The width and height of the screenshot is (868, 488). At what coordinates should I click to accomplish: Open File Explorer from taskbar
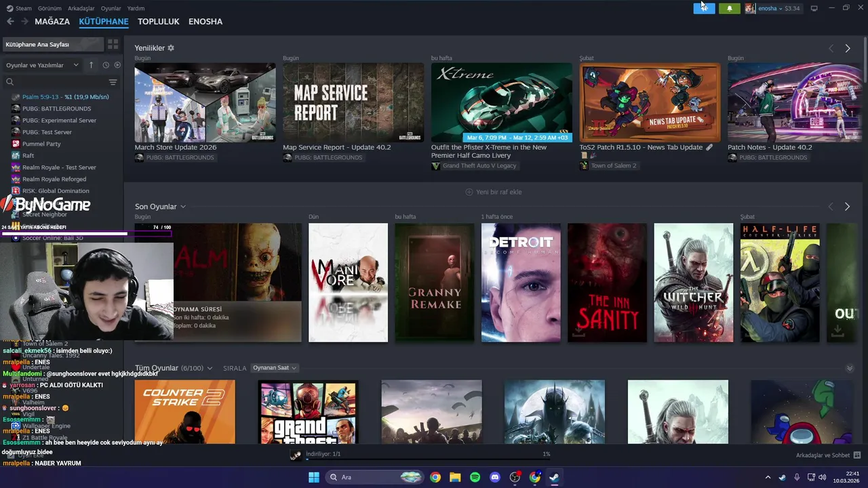point(455,477)
